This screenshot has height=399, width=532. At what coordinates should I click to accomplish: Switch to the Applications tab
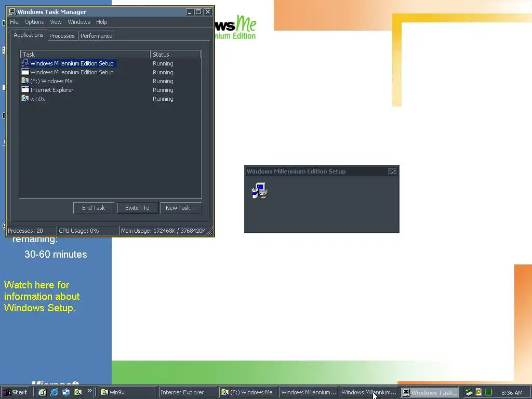click(29, 35)
